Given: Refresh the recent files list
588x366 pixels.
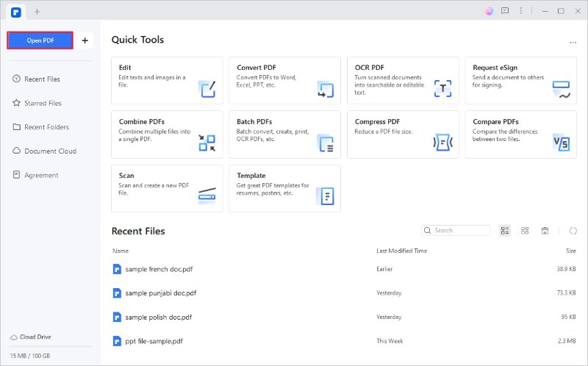Looking at the screenshot, I should [x=573, y=231].
